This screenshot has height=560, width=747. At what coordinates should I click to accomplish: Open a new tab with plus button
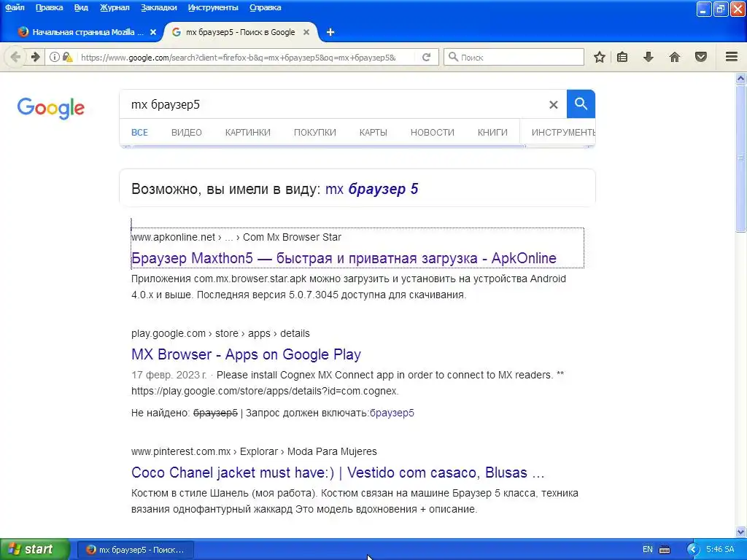tap(330, 32)
